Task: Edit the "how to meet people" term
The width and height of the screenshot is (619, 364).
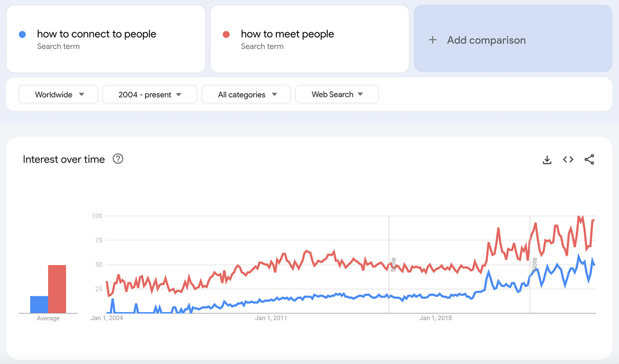Action: pyautogui.click(x=287, y=34)
